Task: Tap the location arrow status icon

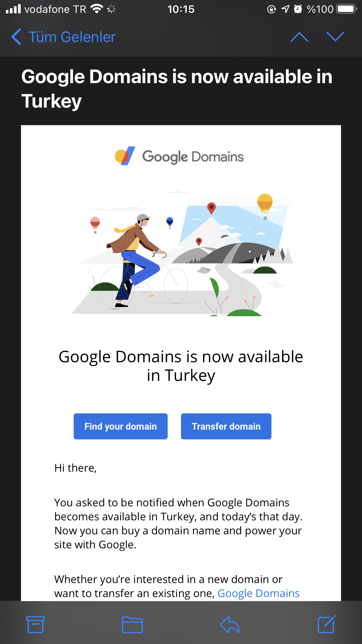Action: 285,9
